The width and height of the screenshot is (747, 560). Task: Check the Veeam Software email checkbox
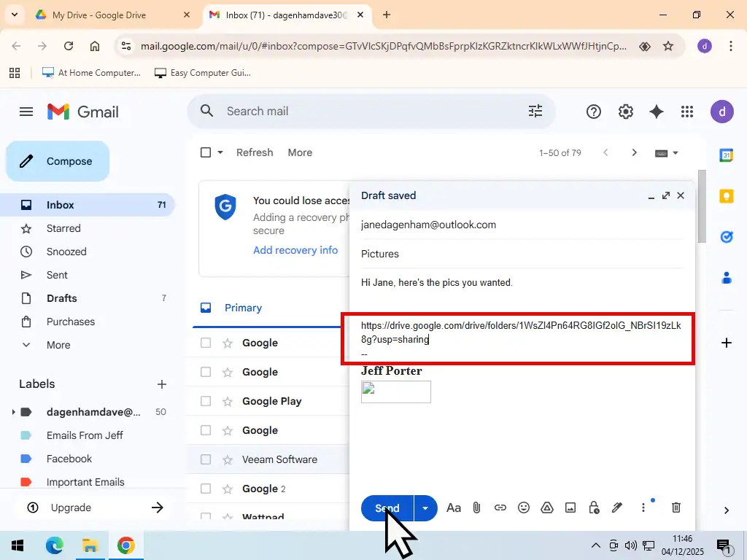pos(205,459)
